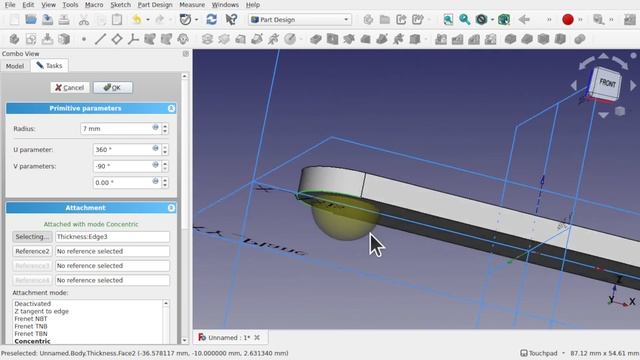Click the OK button
This screenshot has width=640, height=360.
113,87
